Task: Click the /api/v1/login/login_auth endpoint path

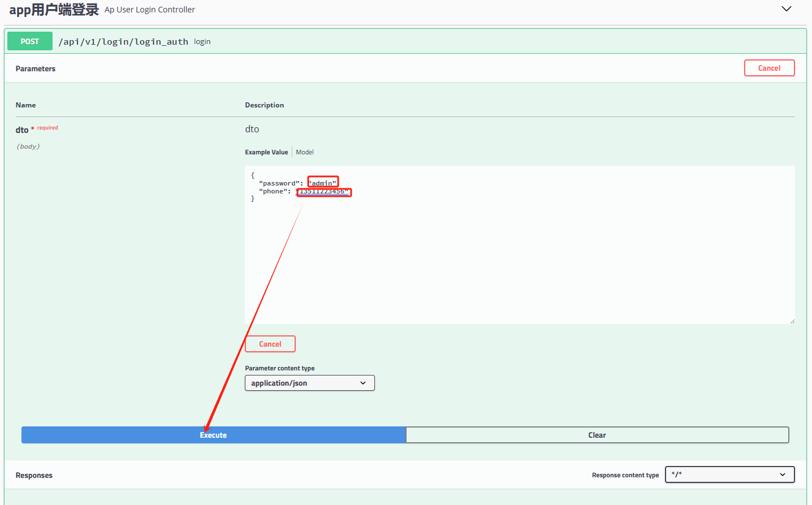Action: click(123, 42)
